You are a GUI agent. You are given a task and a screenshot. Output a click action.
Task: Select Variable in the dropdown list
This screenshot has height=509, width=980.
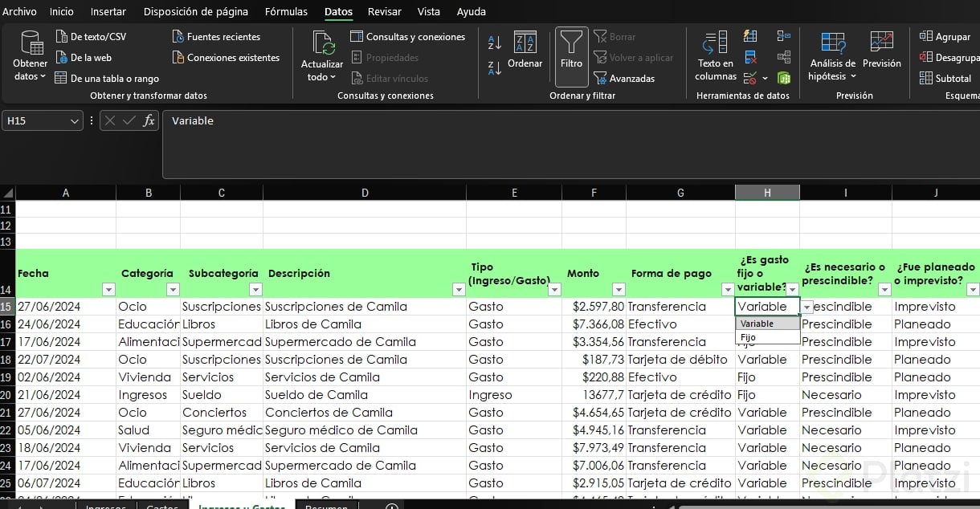pyautogui.click(x=757, y=324)
